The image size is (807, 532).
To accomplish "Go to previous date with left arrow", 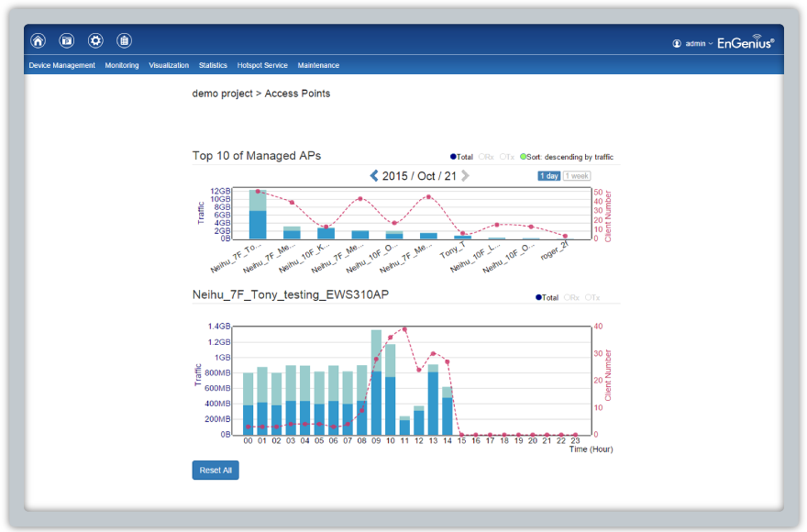I will click(x=374, y=175).
